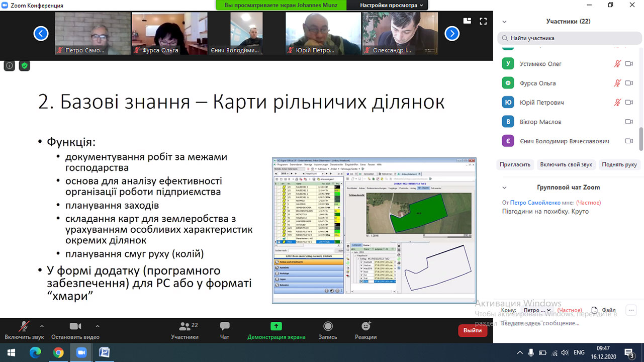
Task: Enter full screen mode icon
Action: (483, 21)
